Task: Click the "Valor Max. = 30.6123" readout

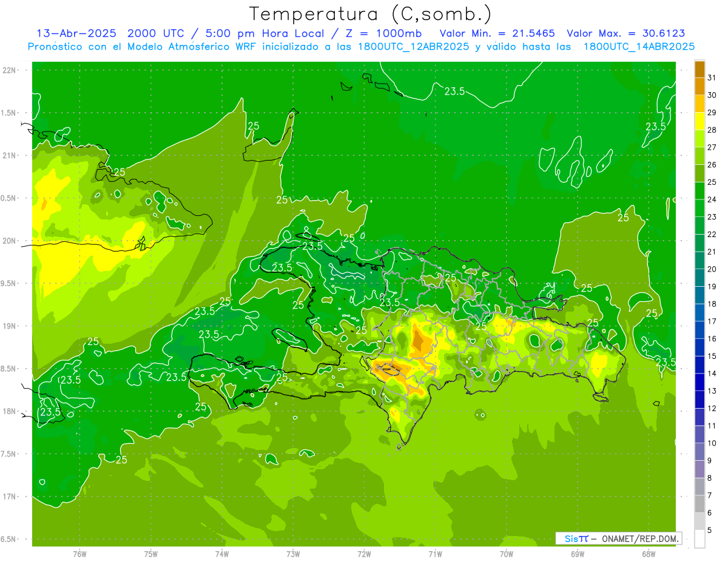Action: (x=625, y=33)
